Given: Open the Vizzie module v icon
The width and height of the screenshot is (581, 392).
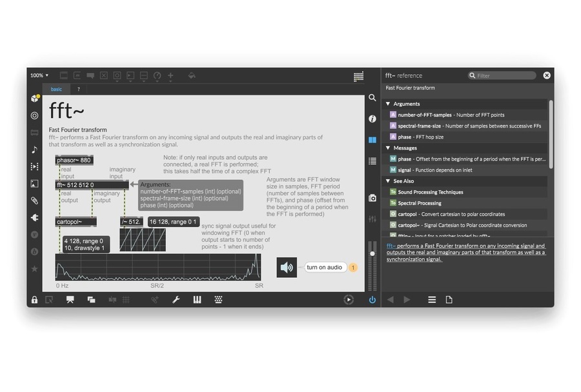Looking at the screenshot, I should click(x=34, y=235).
